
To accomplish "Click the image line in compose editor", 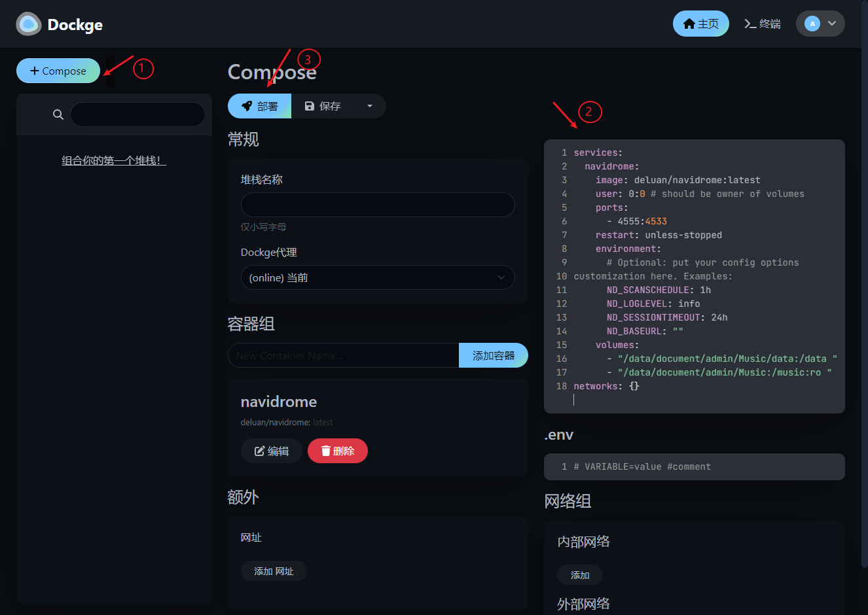I will click(678, 180).
